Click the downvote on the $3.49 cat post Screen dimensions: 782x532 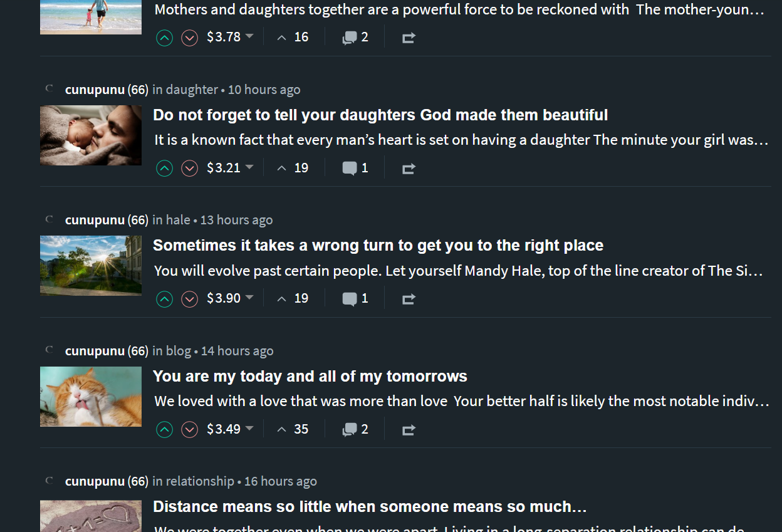(189, 430)
